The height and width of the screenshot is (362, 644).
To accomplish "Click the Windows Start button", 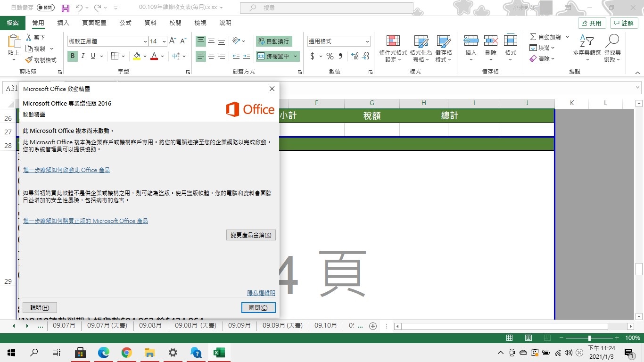I will tap(11, 352).
